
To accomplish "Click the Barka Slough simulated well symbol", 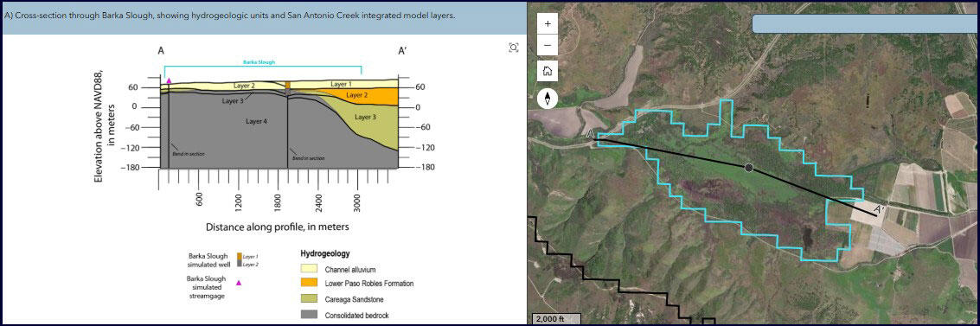I will [x=239, y=259].
